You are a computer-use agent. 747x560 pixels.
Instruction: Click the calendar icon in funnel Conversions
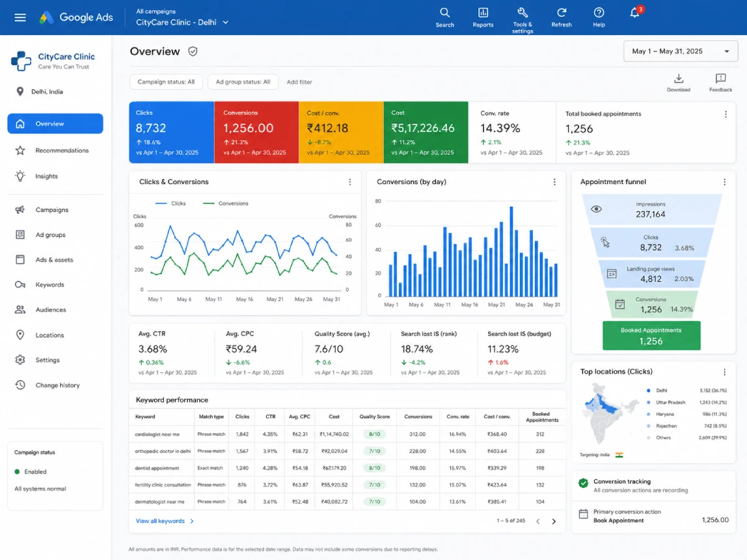pyautogui.click(x=620, y=304)
